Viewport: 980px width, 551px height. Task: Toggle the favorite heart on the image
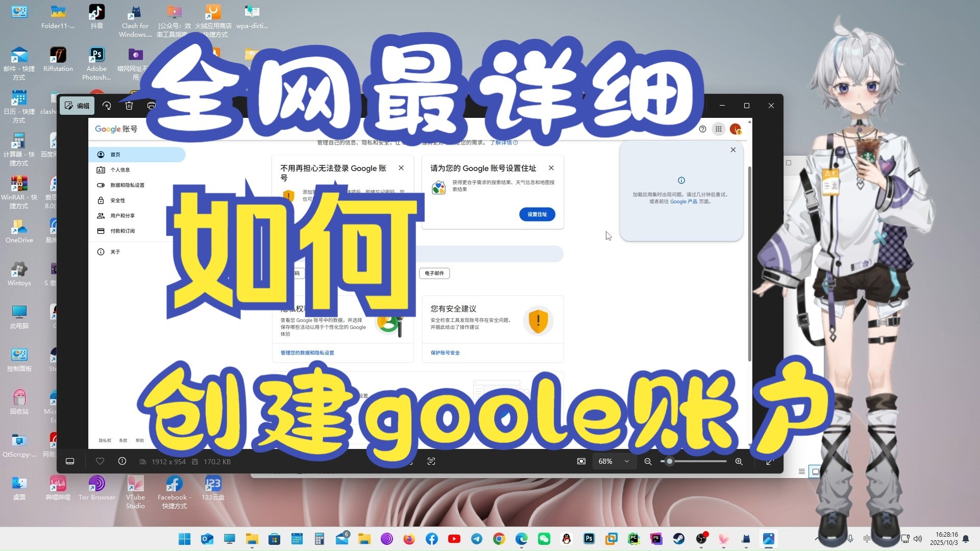100,461
